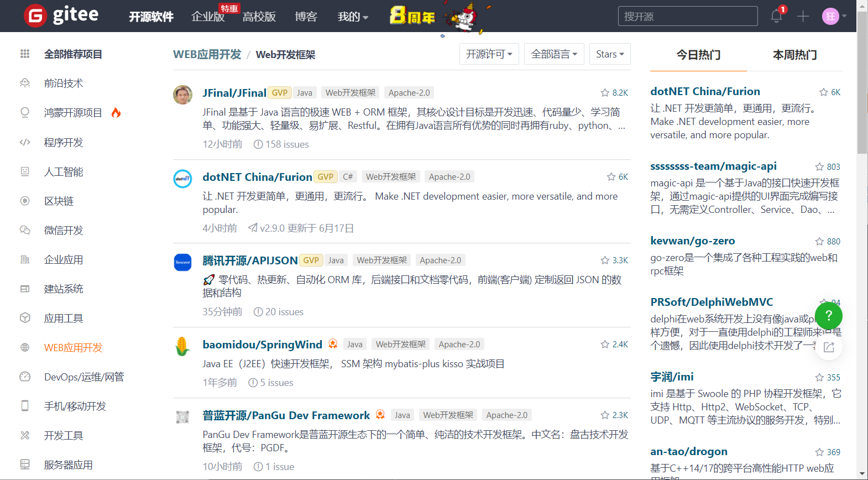Click the 全部推荐项目 grid icon
This screenshot has height=480, width=868.
[25, 54]
